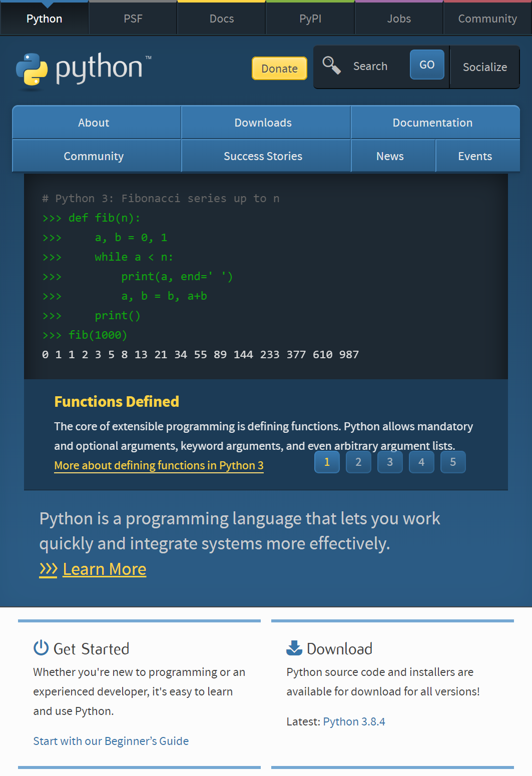Switch to the PSF tab

pyautogui.click(x=133, y=19)
